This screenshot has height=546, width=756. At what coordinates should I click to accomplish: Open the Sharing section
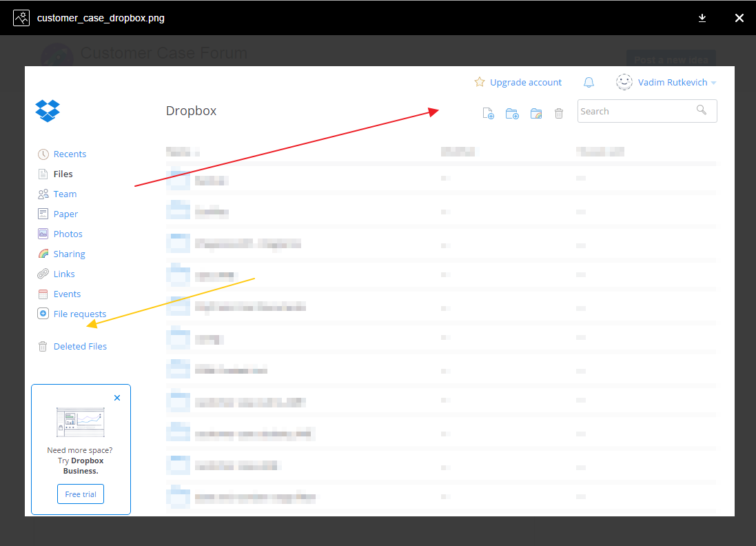coord(70,254)
